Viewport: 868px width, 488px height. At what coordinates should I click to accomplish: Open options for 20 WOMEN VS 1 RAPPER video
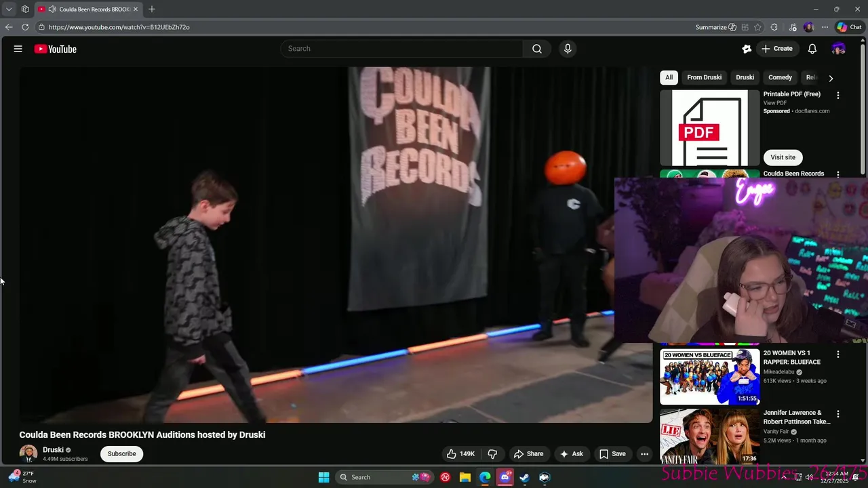point(838,354)
